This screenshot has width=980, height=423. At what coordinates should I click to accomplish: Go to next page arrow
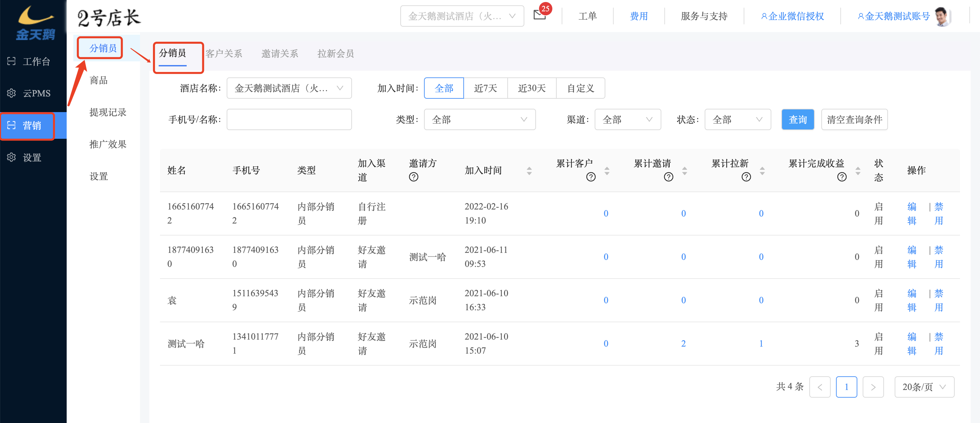873,387
